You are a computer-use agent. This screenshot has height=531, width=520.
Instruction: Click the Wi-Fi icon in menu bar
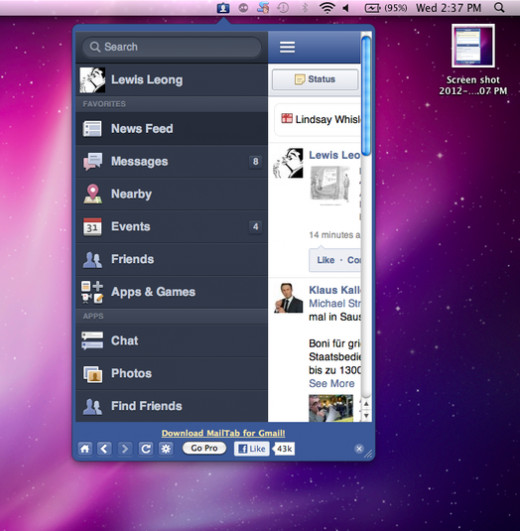pos(327,7)
